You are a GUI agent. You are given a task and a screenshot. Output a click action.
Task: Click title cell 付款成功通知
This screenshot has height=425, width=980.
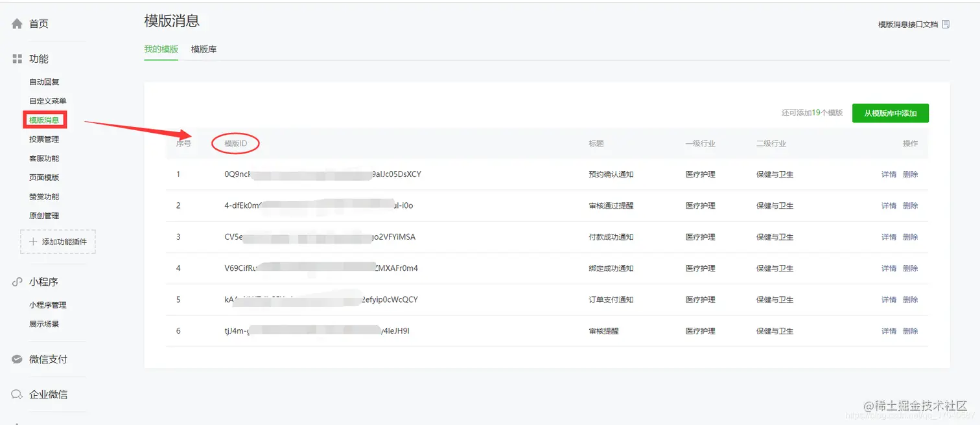tap(611, 237)
